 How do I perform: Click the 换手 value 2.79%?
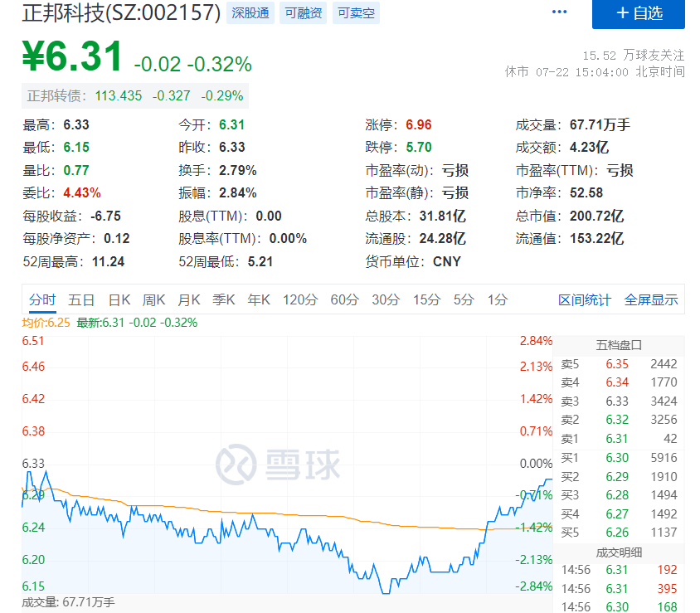238,170
